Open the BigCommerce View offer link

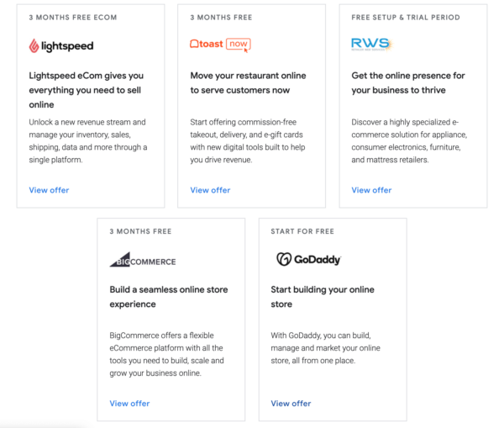[129, 404]
